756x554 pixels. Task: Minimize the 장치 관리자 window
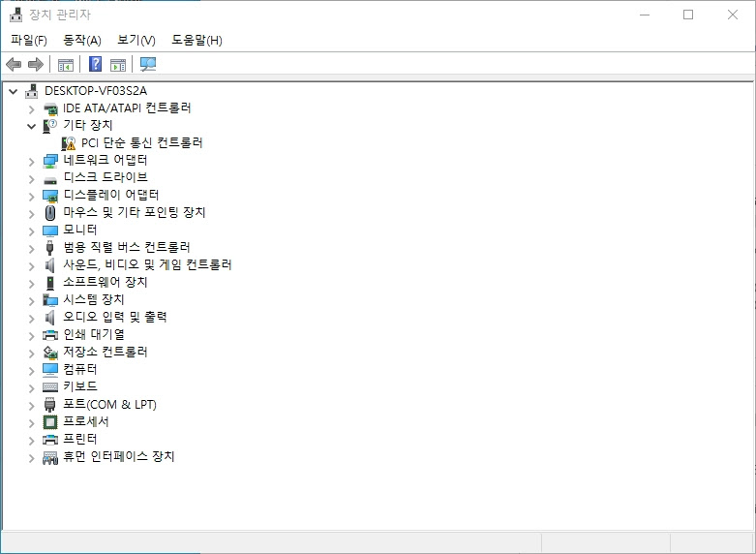(645, 15)
